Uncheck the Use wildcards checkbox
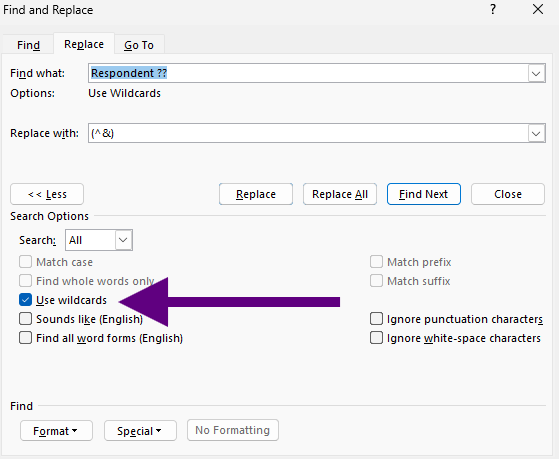 tap(25, 300)
